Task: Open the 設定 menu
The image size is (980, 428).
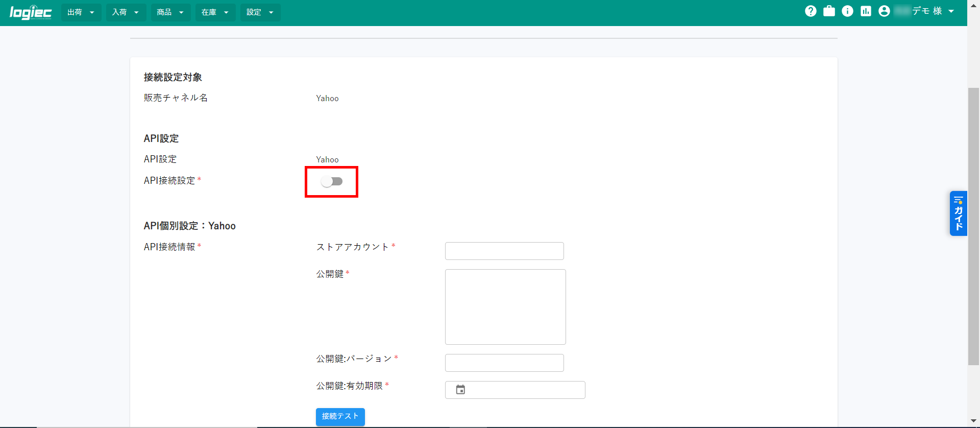Action: (260, 12)
